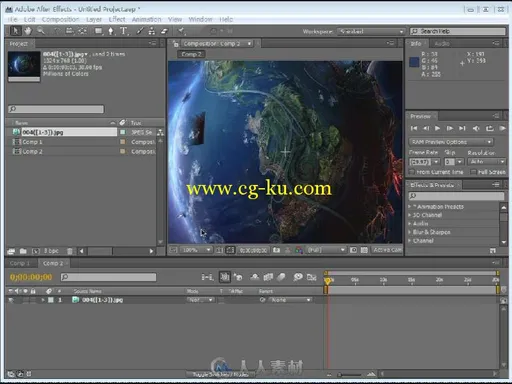Select the Unified Camera tool
The height and width of the screenshot is (384, 512).
point(69,31)
